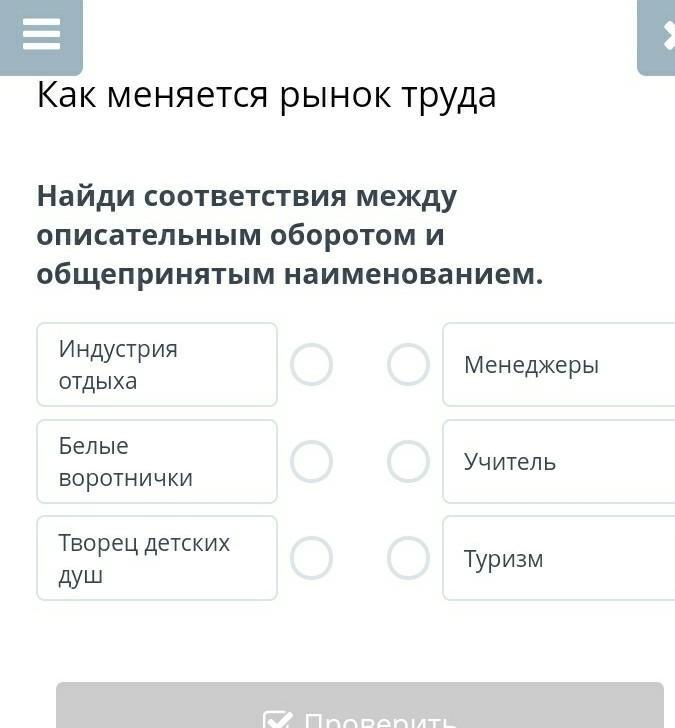Click the Учитель answer card
675x728 pixels.
click(x=560, y=462)
